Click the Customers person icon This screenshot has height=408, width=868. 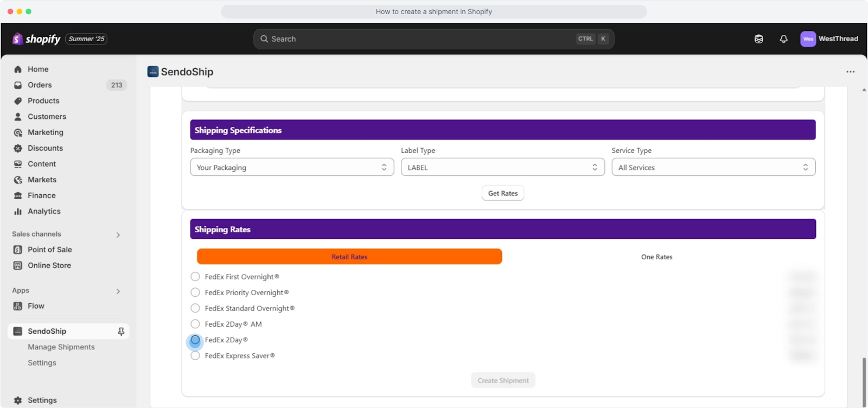point(18,117)
